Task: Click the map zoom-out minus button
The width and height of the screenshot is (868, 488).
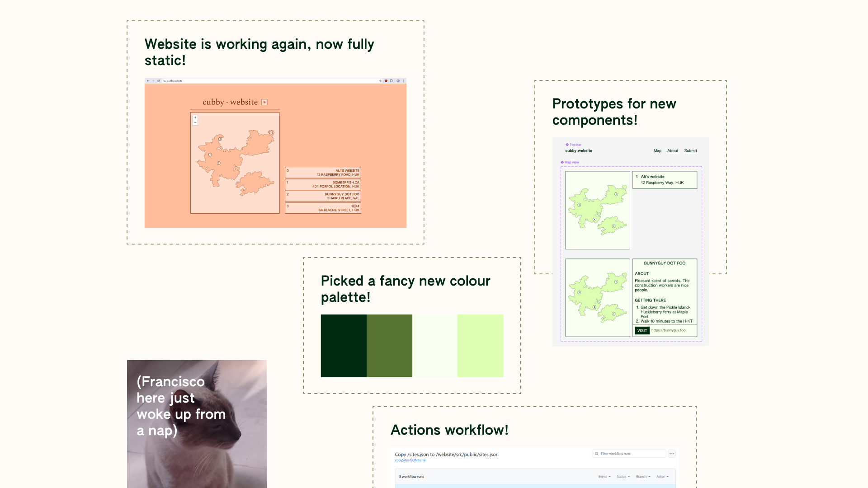Action: point(195,122)
